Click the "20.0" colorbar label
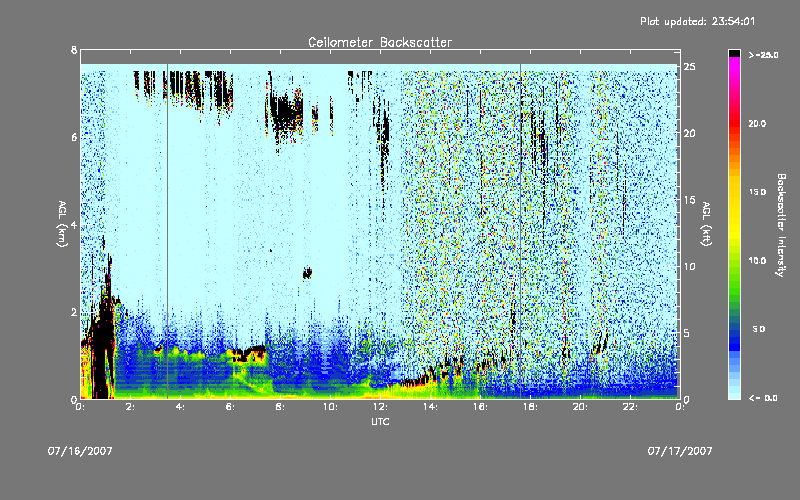 pyautogui.click(x=757, y=123)
